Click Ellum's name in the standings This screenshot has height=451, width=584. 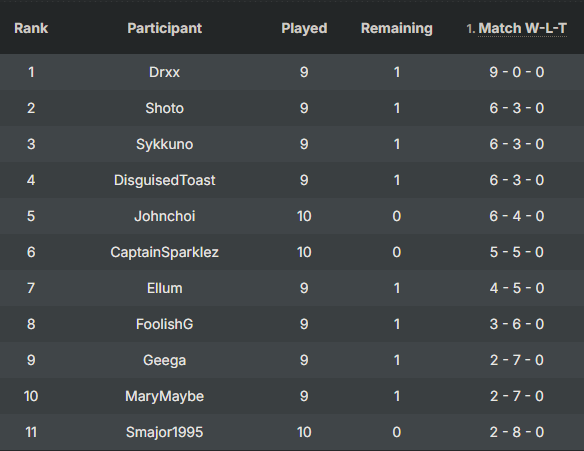(165, 288)
